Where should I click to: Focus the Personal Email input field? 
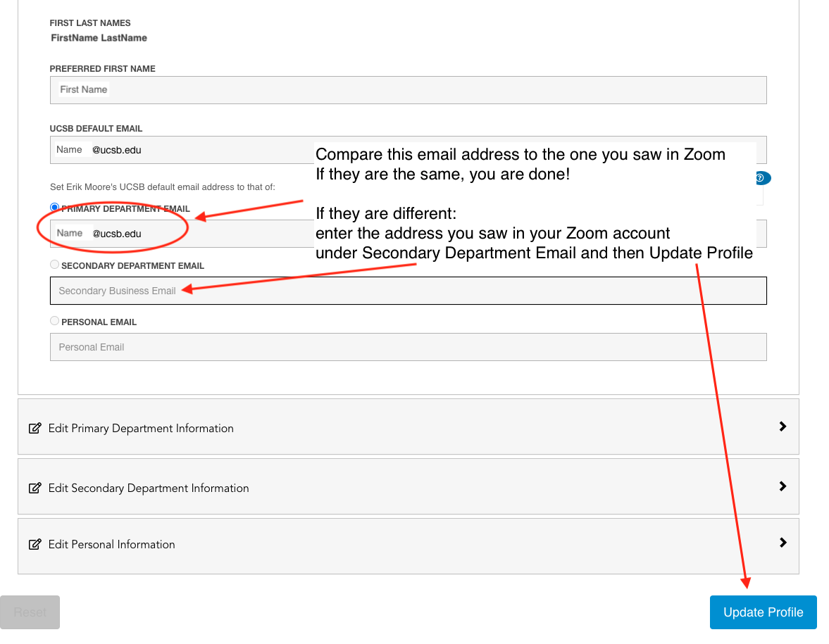point(408,347)
